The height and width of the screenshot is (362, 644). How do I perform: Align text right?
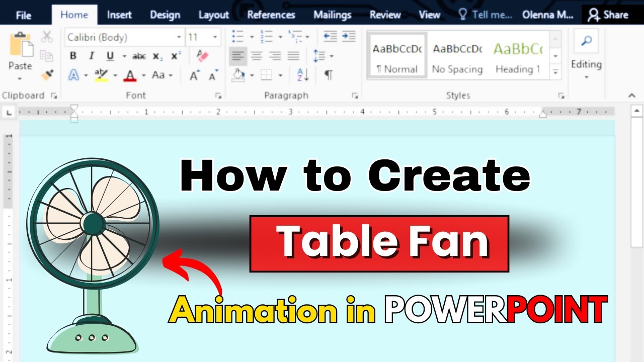click(275, 56)
